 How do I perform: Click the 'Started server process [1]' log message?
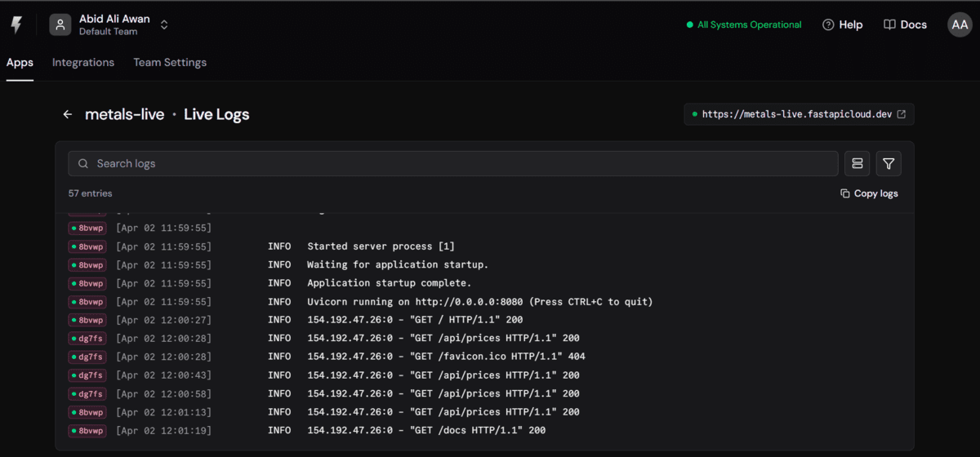click(381, 246)
